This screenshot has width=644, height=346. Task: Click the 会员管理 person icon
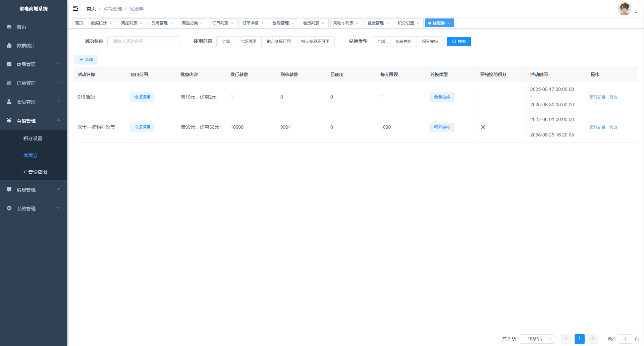coord(9,102)
